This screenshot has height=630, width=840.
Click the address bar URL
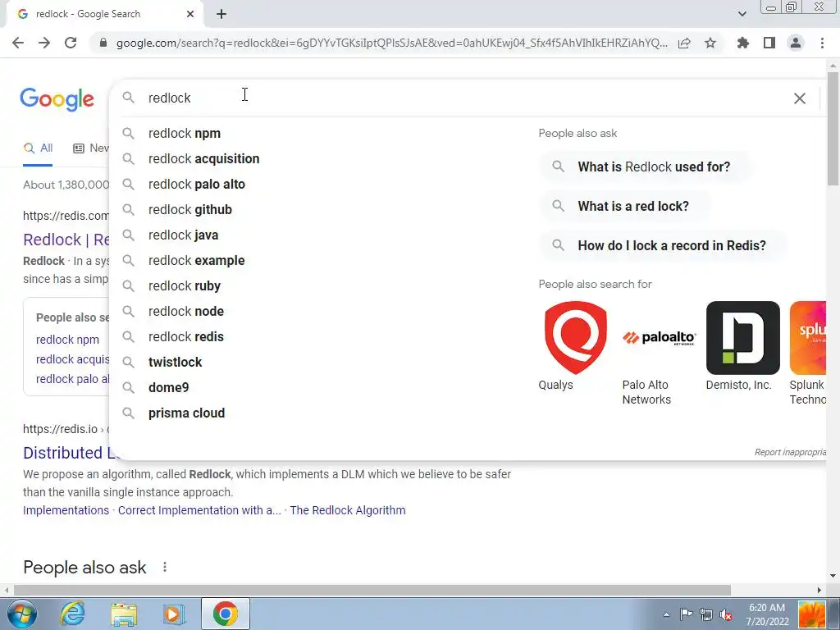point(391,43)
